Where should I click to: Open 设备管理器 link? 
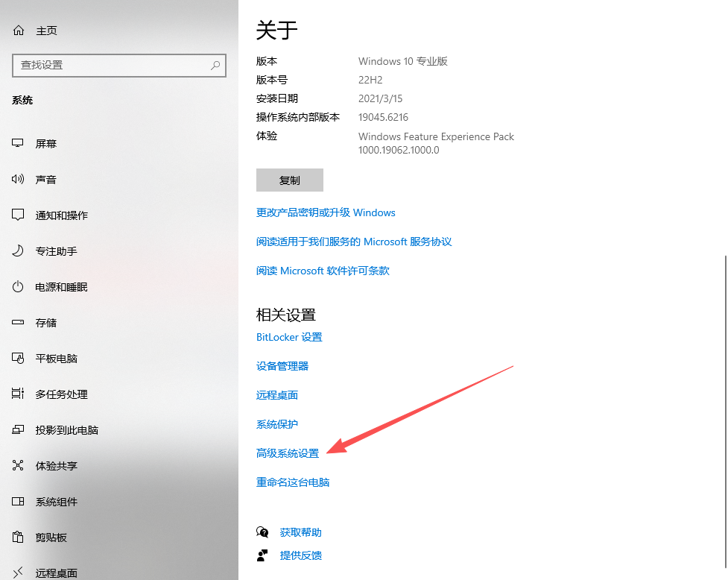point(282,366)
